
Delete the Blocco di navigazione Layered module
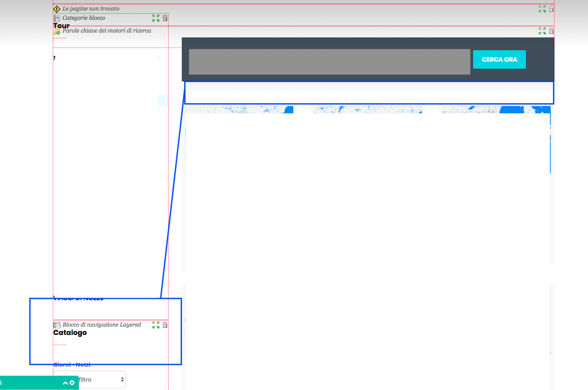point(165,325)
